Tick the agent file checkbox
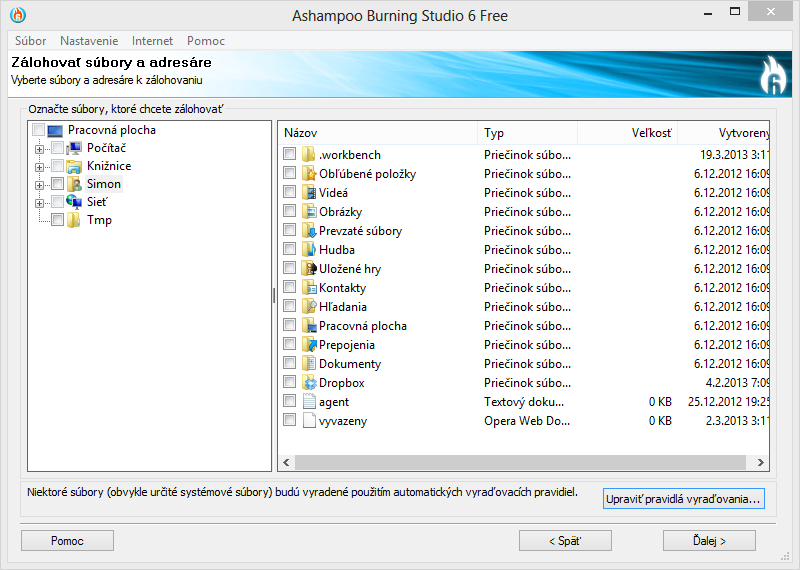 [290, 401]
